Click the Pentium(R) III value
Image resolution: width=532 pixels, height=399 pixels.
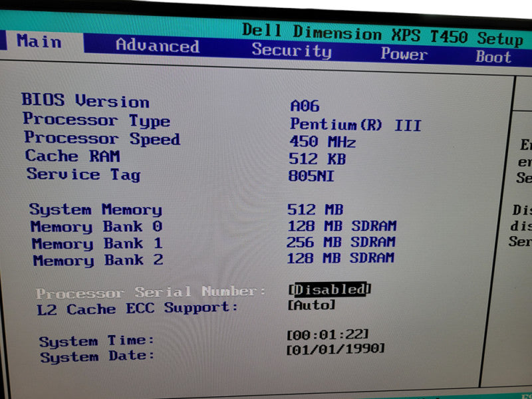coord(356,125)
